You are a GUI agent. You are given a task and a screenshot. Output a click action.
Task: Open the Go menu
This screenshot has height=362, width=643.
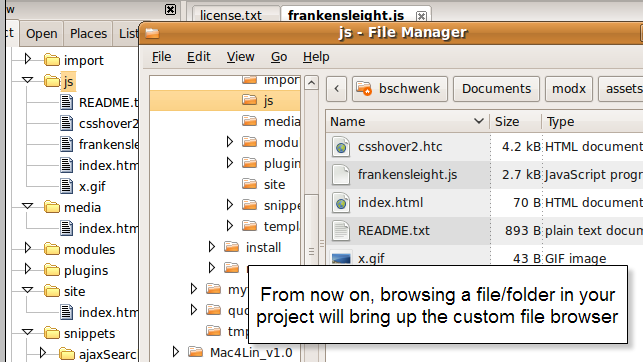click(279, 57)
